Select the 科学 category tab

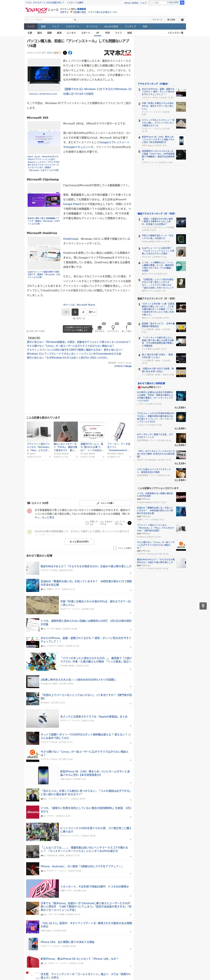click(x=107, y=33)
